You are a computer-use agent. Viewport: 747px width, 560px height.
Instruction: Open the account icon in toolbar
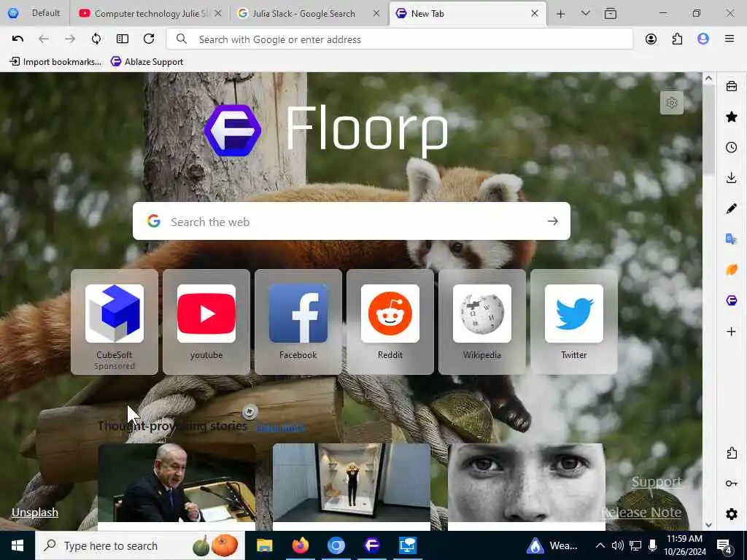[651, 39]
